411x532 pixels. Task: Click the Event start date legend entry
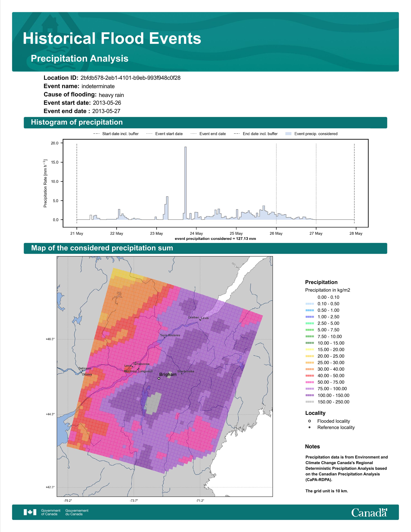point(164,134)
